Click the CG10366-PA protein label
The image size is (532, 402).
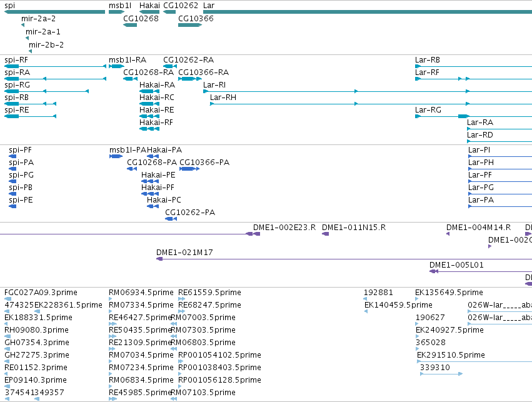click(x=204, y=163)
